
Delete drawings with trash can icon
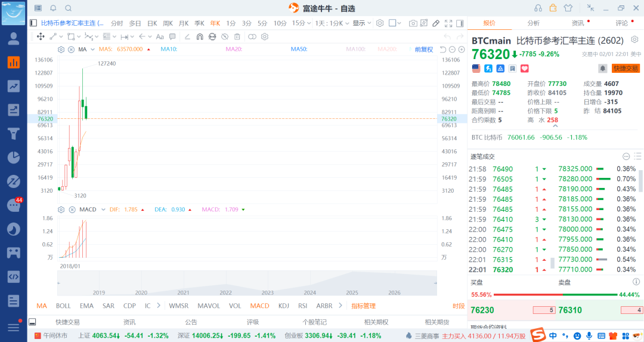click(237, 36)
